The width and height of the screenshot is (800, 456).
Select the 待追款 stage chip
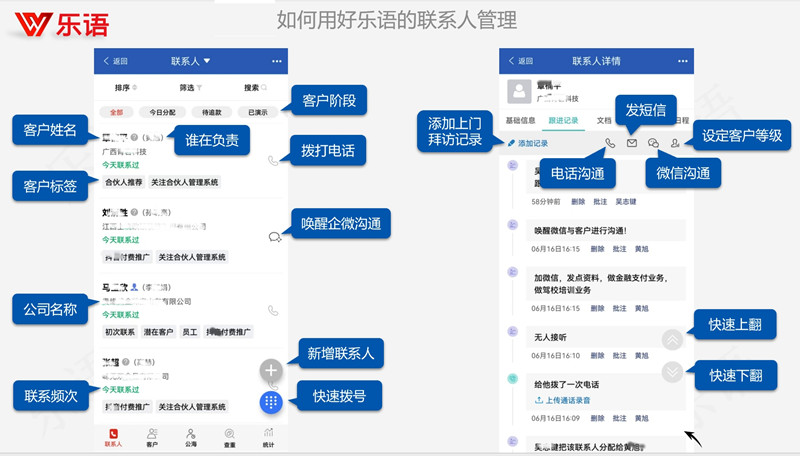tap(211, 112)
